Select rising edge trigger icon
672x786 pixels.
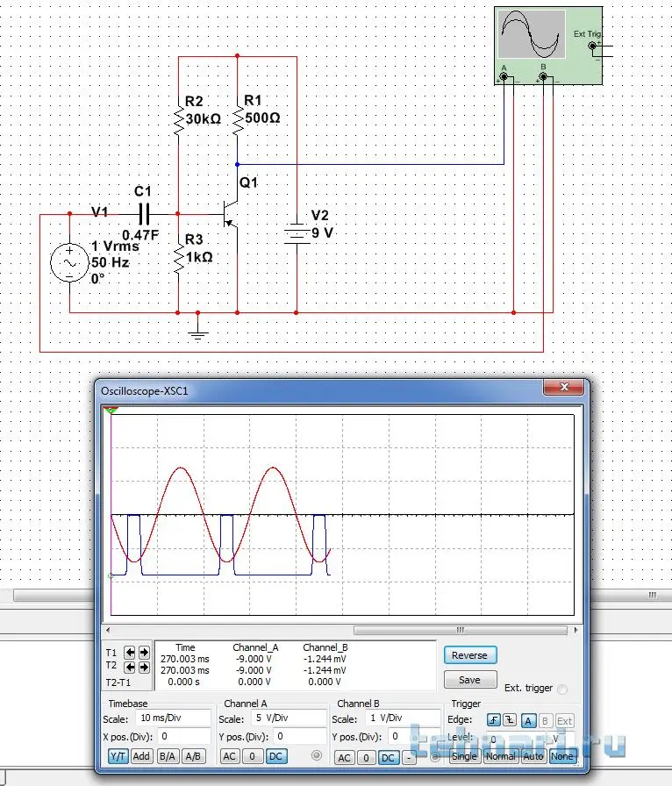[x=494, y=720]
